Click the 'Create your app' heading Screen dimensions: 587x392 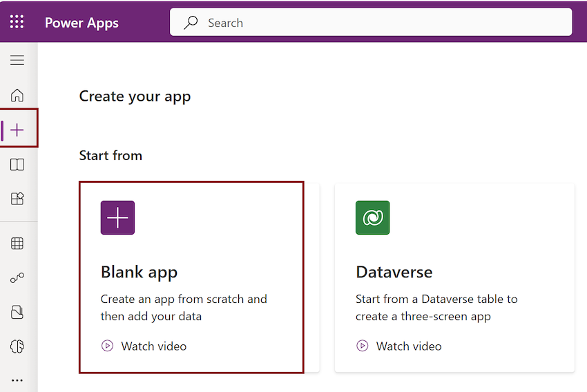pyautogui.click(x=135, y=97)
